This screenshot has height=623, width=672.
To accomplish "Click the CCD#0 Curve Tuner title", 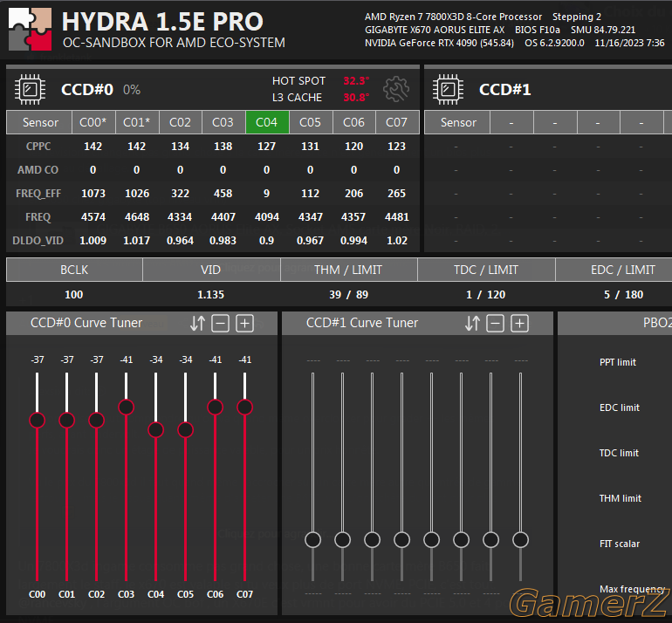I will 86,323.
